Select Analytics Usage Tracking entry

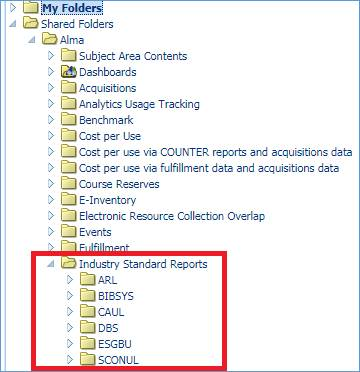[x=139, y=104]
